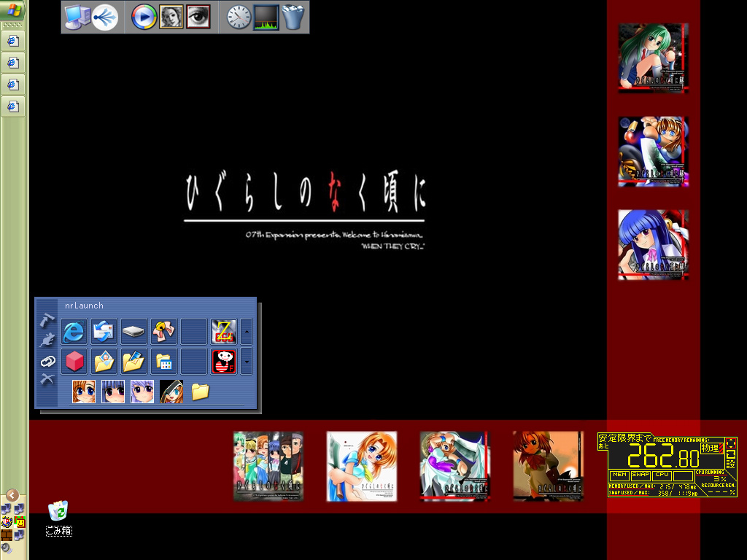Click the 262.80 free memory readout
This screenshot has height=560, width=747.
coord(664,456)
